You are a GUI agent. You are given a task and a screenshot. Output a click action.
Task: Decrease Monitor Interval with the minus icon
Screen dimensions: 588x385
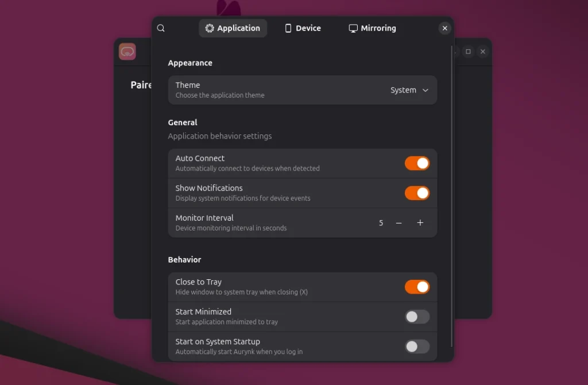(x=399, y=223)
